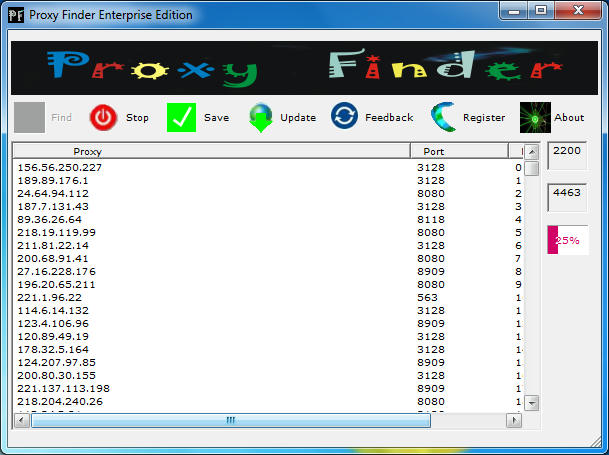Click port 8080 of 218.204.240.26
The width and height of the screenshot is (609, 455).
tap(431, 402)
